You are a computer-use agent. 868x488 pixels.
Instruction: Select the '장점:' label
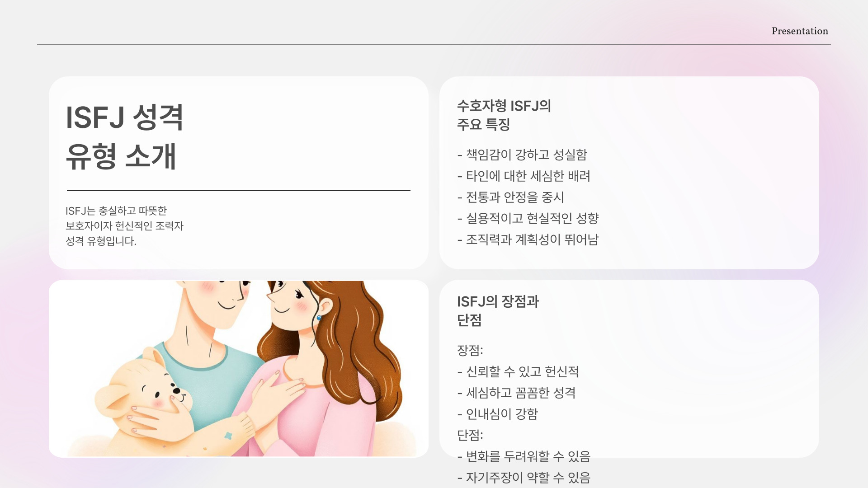pos(470,351)
